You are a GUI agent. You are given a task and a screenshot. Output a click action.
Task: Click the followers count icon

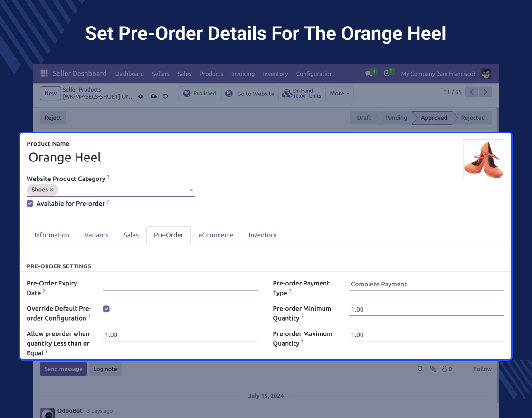(x=446, y=369)
